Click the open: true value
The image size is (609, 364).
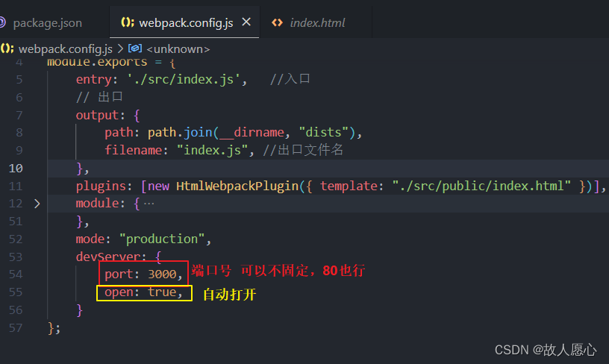tap(161, 292)
